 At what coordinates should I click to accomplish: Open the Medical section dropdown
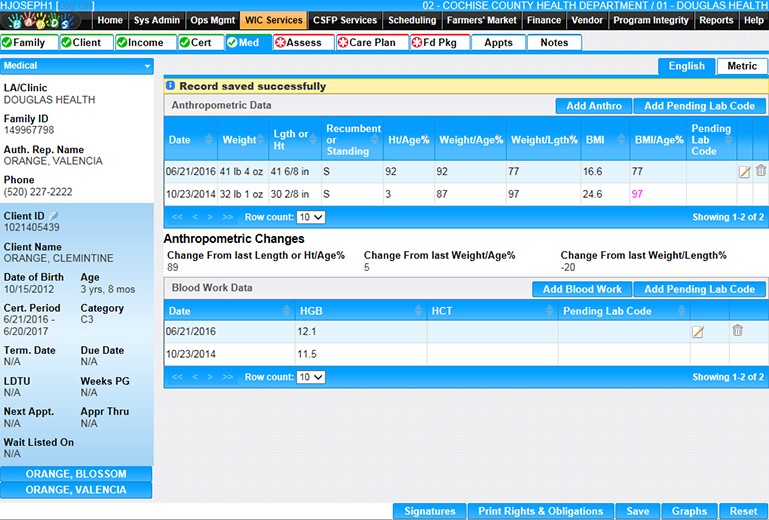[77, 66]
